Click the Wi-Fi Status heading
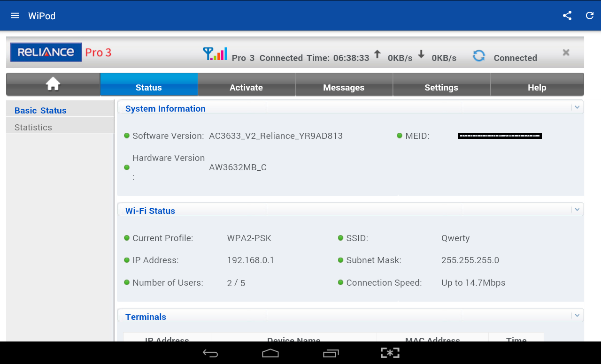The width and height of the screenshot is (601, 364). click(150, 211)
